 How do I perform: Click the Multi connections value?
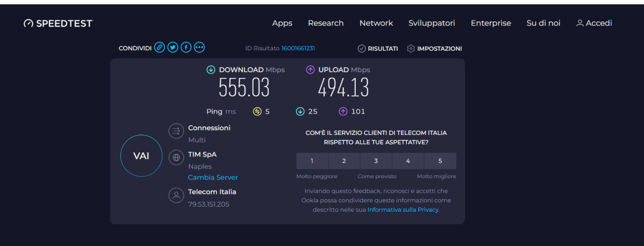tap(197, 140)
